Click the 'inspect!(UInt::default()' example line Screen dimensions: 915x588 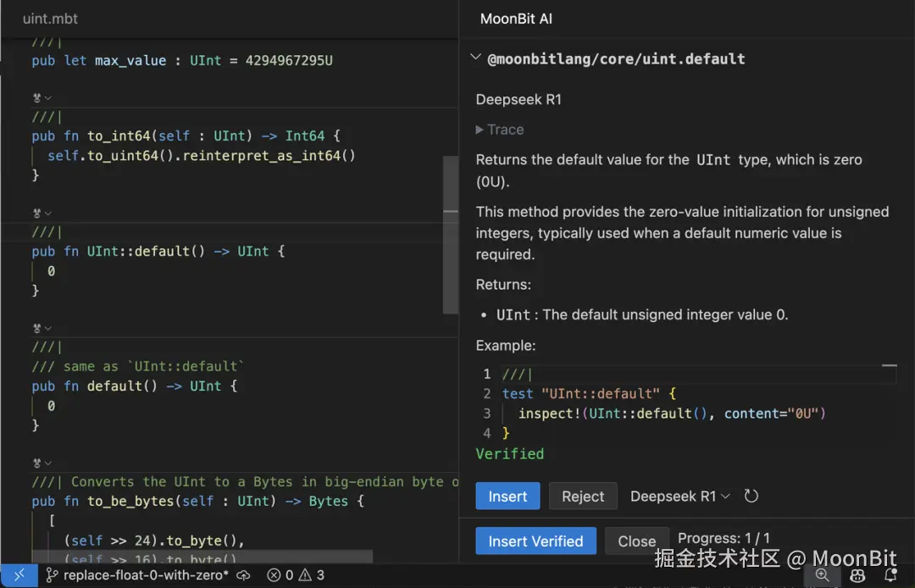point(672,413)
